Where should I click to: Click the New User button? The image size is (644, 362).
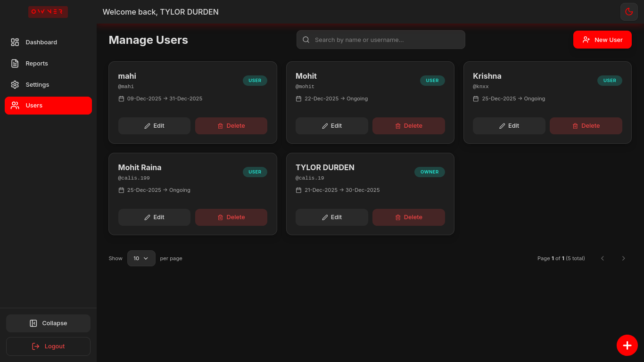click(x=602, y=40)
